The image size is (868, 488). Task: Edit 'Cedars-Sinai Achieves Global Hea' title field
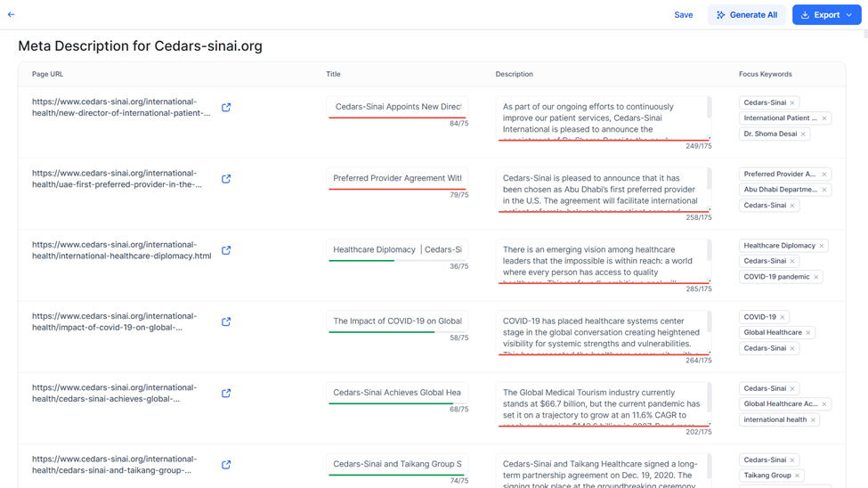397,392
